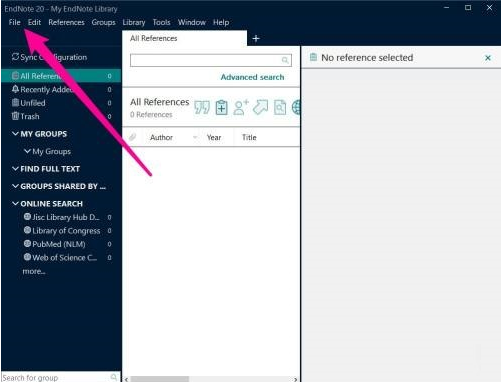Screen dimensions: 503x382
Task: Click the Export arrow icon
Action: (260, 107)
